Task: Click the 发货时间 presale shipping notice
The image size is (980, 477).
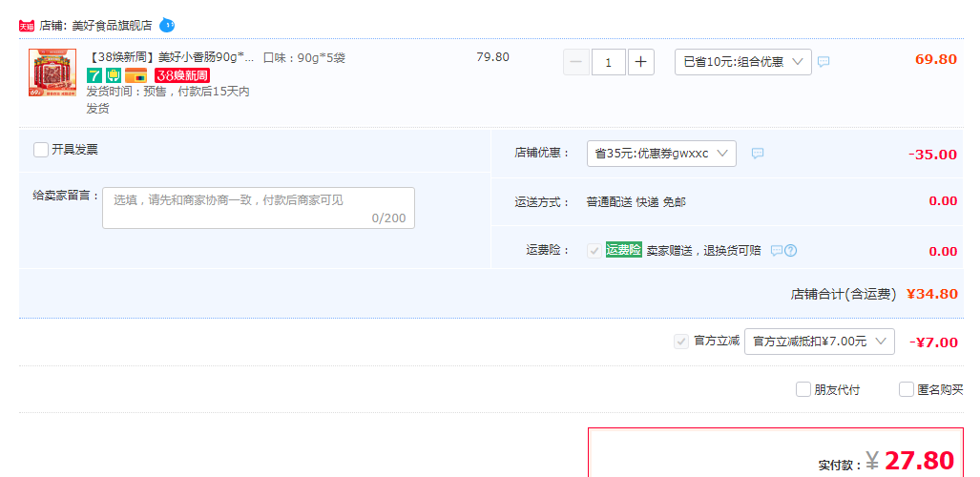Action: 168,100
